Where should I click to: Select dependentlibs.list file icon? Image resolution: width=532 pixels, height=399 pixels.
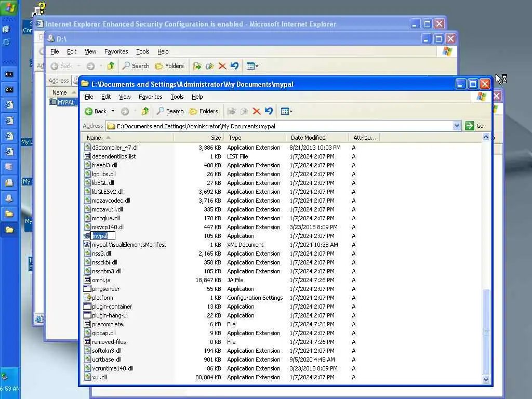pos(87,156)
